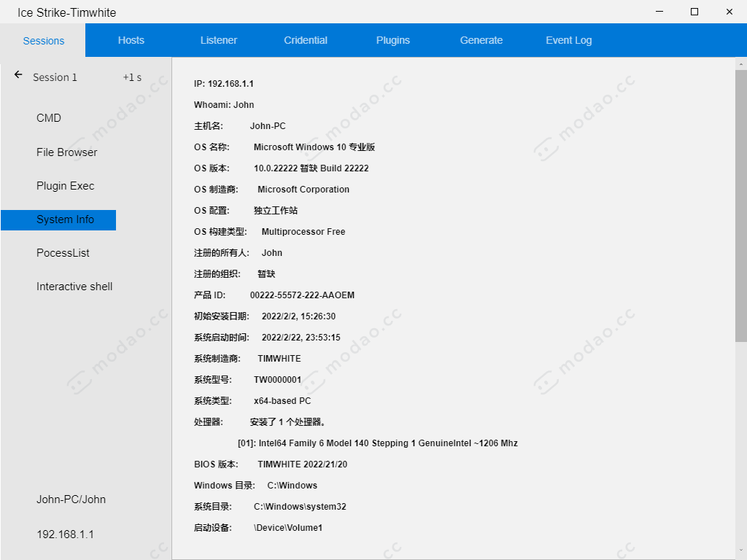This screenshot has height=560, width=747.
Task: Click the 192.168.1.1 address label
Action: point(65,534)
